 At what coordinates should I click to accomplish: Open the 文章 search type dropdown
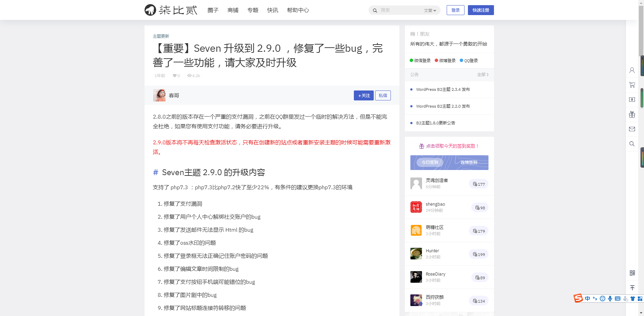(430, 11)
